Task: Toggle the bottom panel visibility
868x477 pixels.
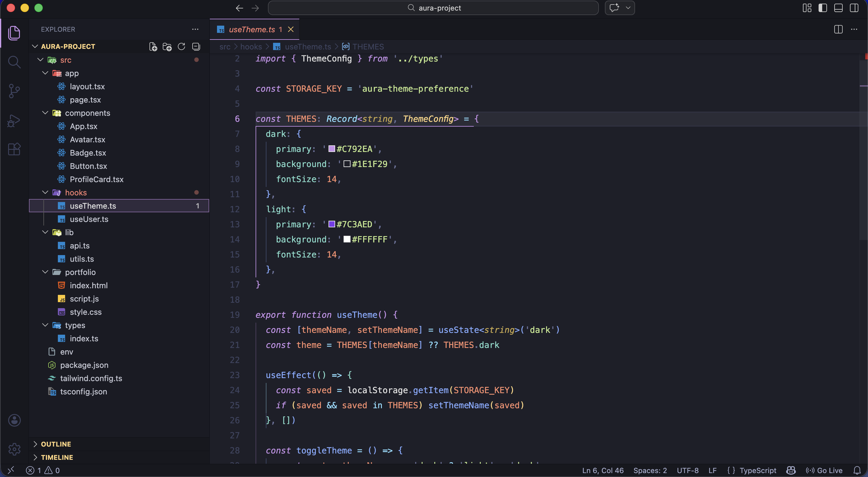Action: point(838,8)
